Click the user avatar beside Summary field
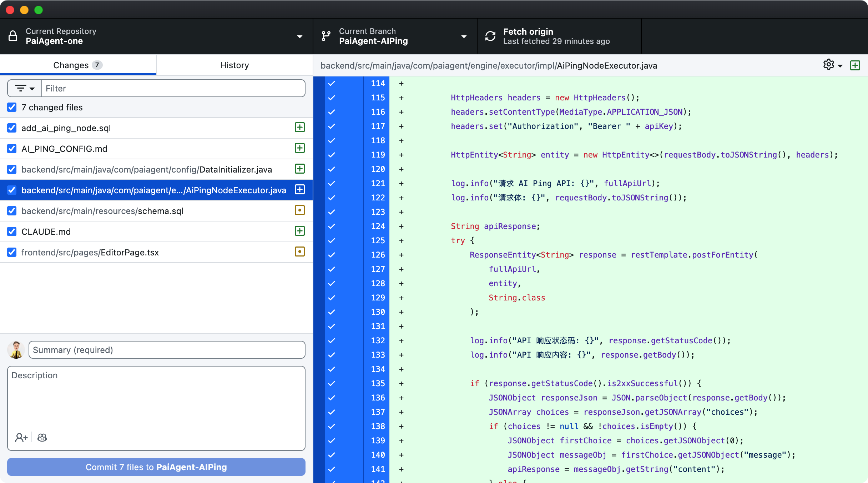 tap(16, 350)
